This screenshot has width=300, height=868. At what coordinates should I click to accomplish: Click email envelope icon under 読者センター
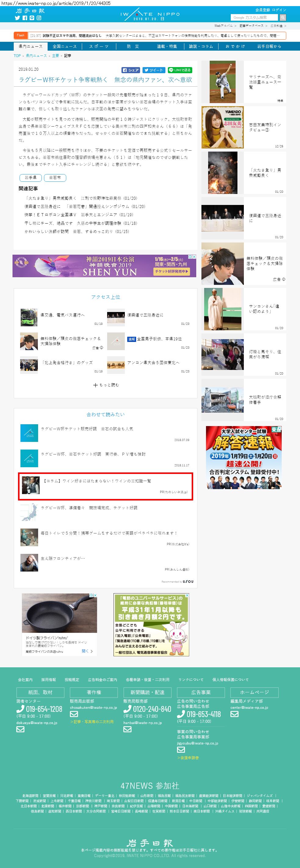tap(20, 729)
